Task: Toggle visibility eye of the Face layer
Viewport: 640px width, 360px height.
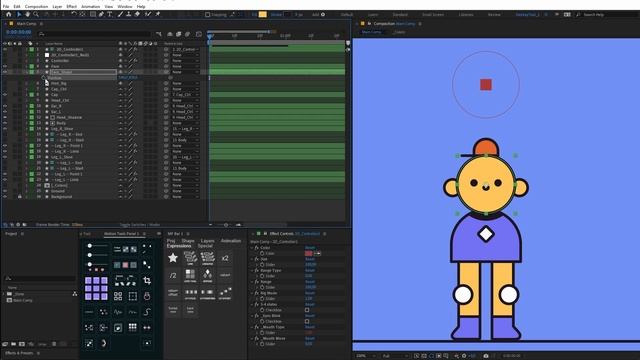Action: tap(5, 66)
